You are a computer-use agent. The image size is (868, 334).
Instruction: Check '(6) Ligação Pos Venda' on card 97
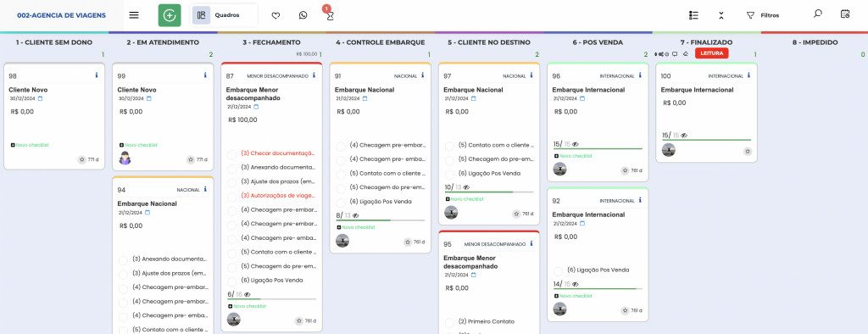(x=449, y=174)
